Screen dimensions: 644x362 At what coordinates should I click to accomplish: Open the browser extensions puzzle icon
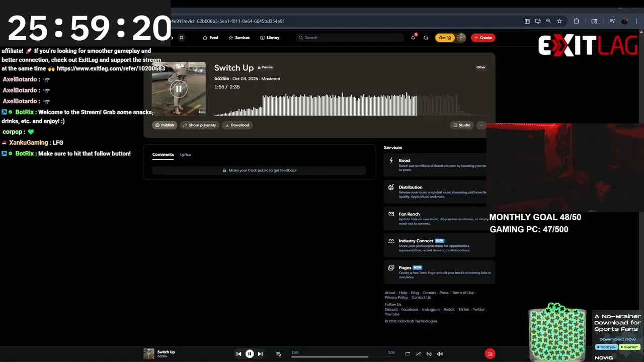(577, 21)
